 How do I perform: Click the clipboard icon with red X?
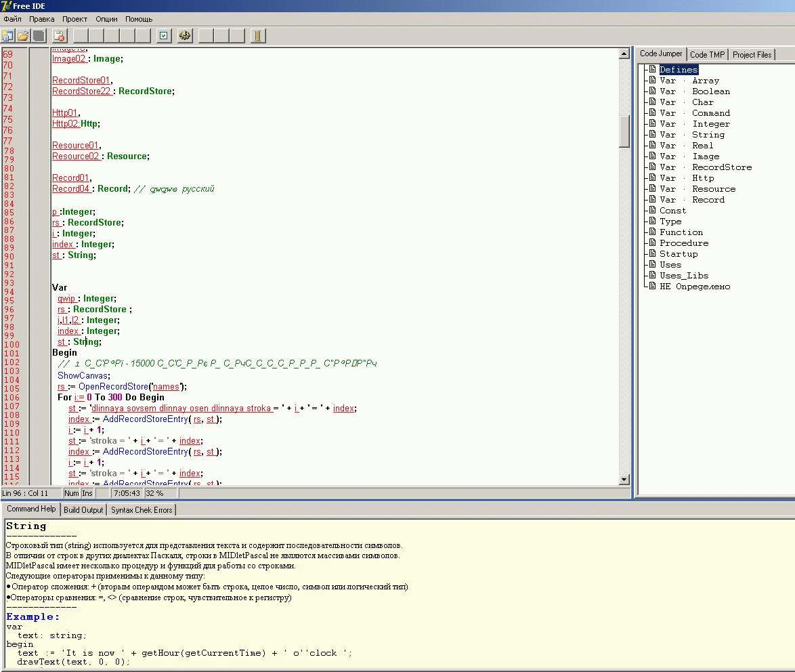point(60,36)
